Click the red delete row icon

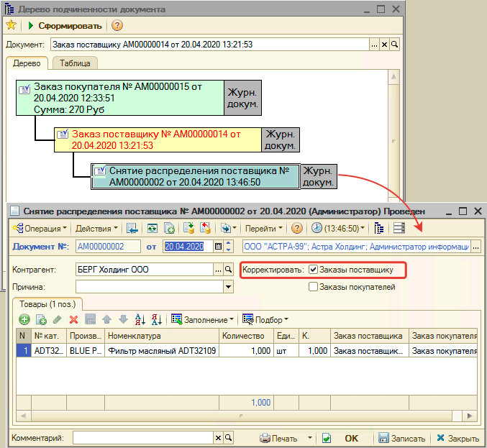(73, 319)
